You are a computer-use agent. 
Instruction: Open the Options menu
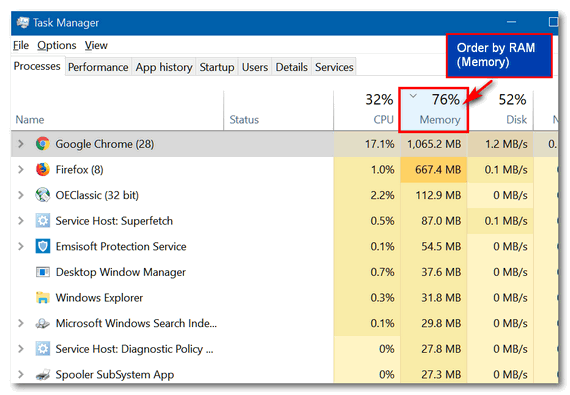(57, 45)
